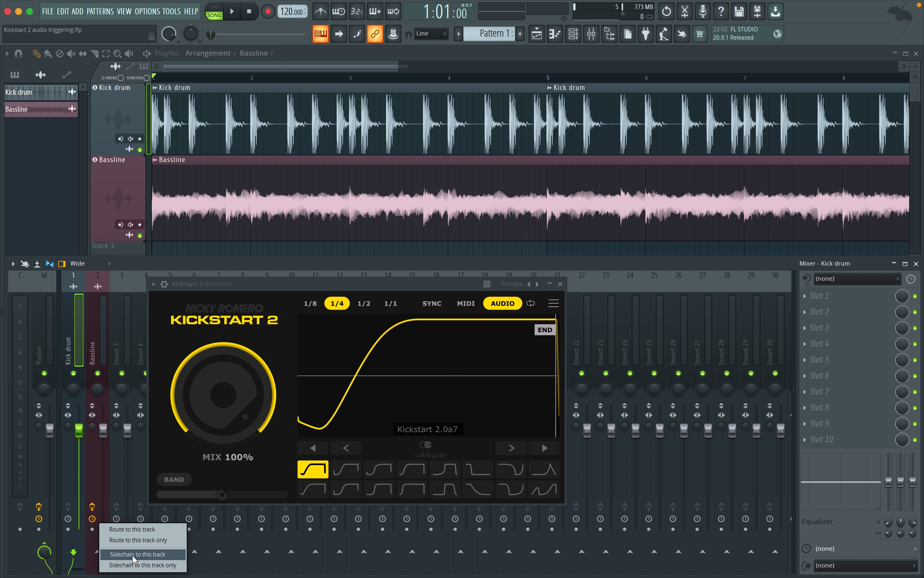Select the zoom magnifier tool in Playlist
This screenshot has width=924, height=578.
pyautogui.click(x=117, y=53)
